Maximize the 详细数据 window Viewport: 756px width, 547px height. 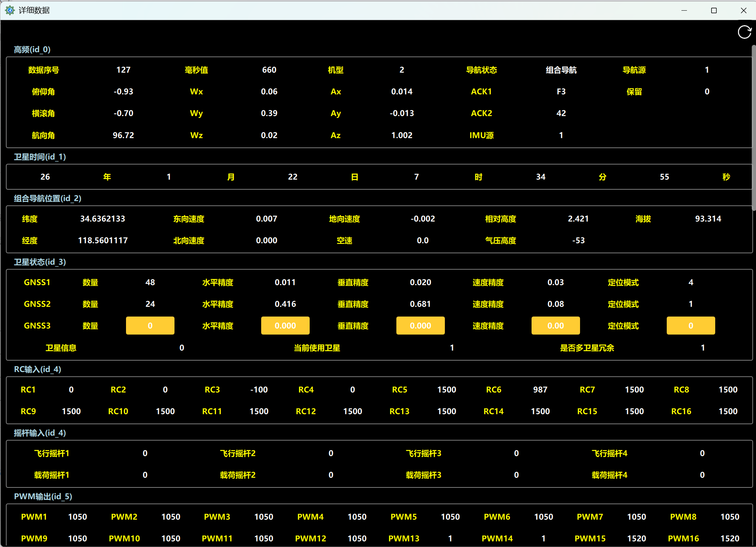(x=714, y=10)
